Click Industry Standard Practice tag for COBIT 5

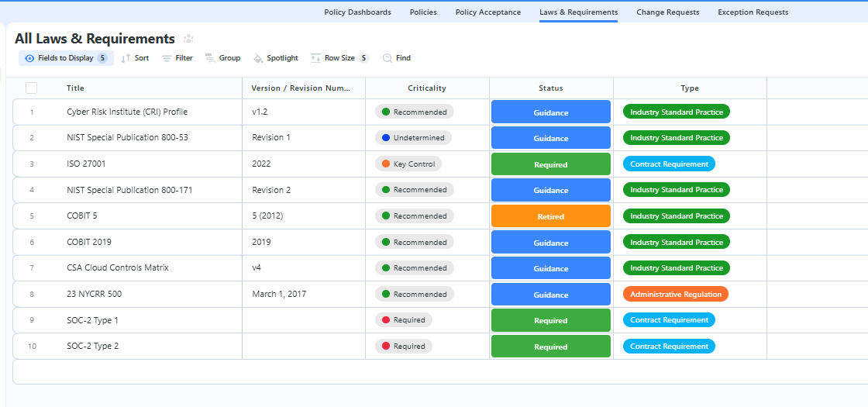point(677,216)
